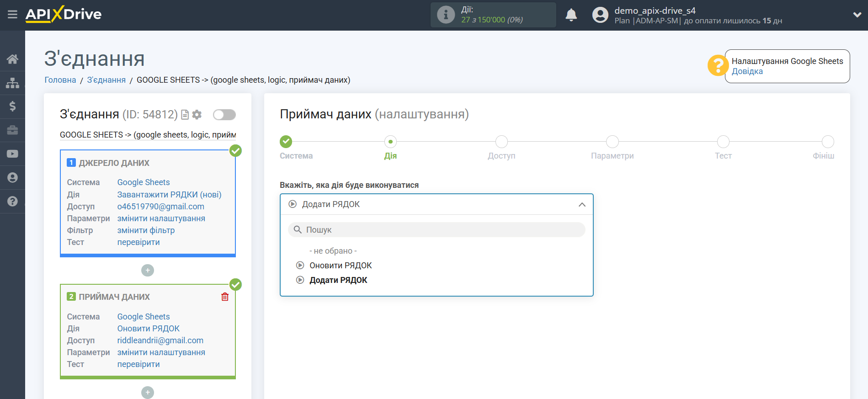Open profile sidebar icon

coord(12,178)
